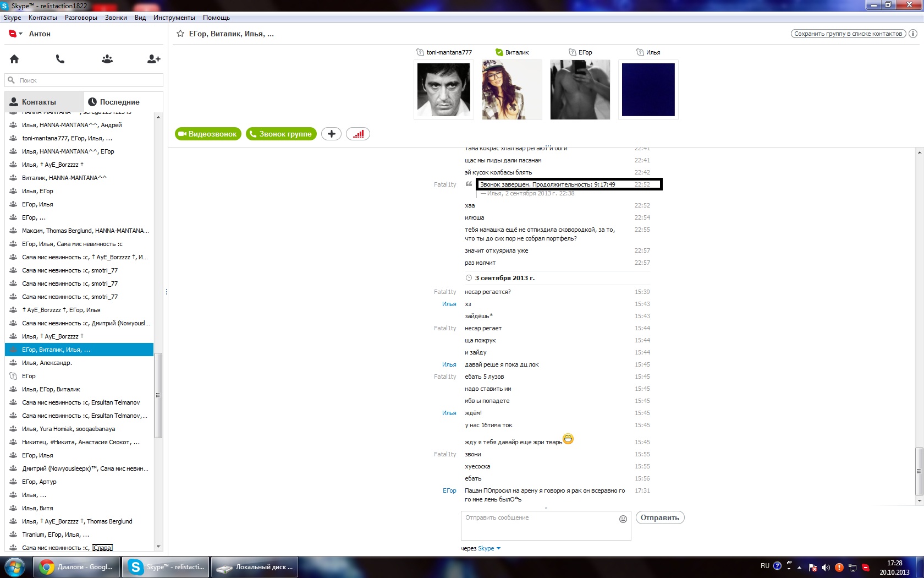Click the chat scrollbar down arrow
The width and height of the screenshot is (924, 578).
(919, 501)
